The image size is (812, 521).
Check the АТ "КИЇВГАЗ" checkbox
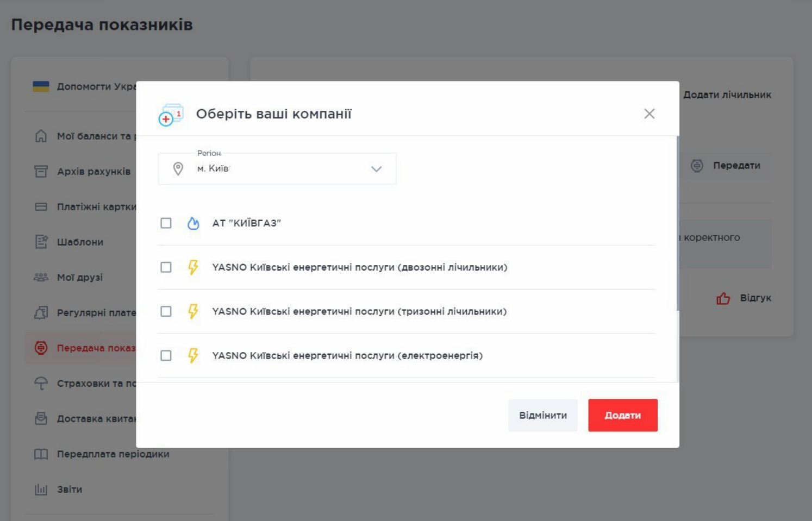point(166,223)
